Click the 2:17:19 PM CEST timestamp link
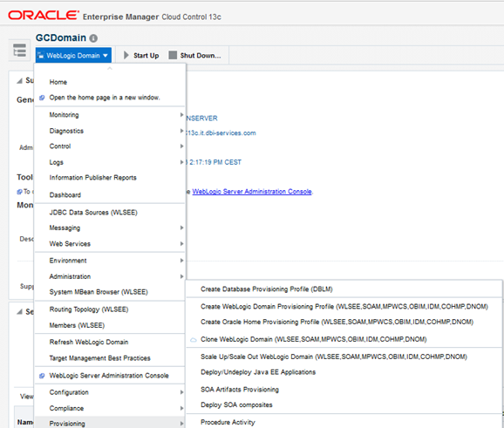The height and width of the screenshot is (428, 504). pos(214,162)
